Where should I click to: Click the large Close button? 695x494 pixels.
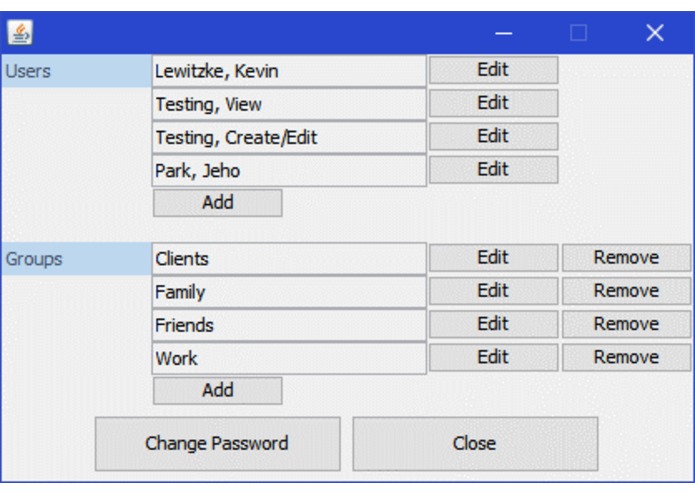pyautogui.click(x=475, y=443)
